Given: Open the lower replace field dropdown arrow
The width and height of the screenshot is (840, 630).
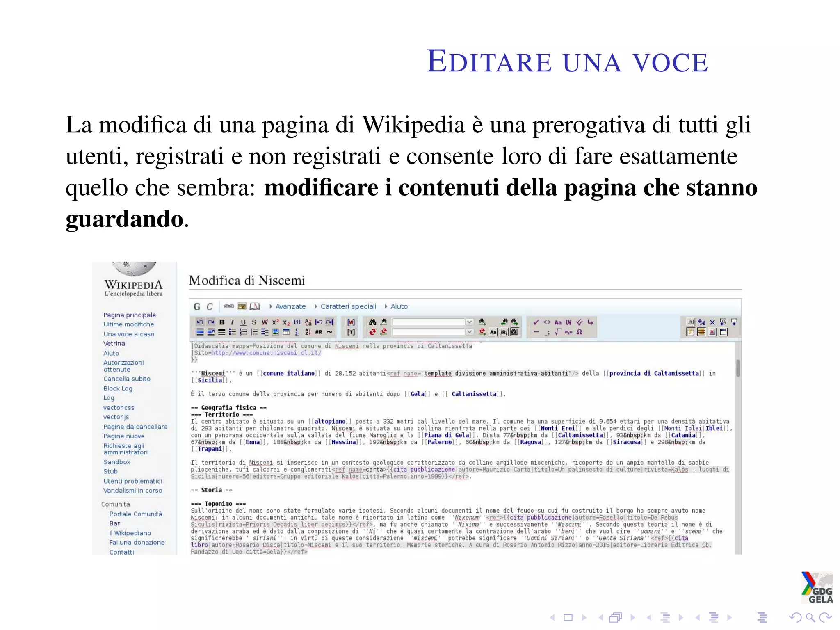Looking at the screenshot, I should click(470, 332).
